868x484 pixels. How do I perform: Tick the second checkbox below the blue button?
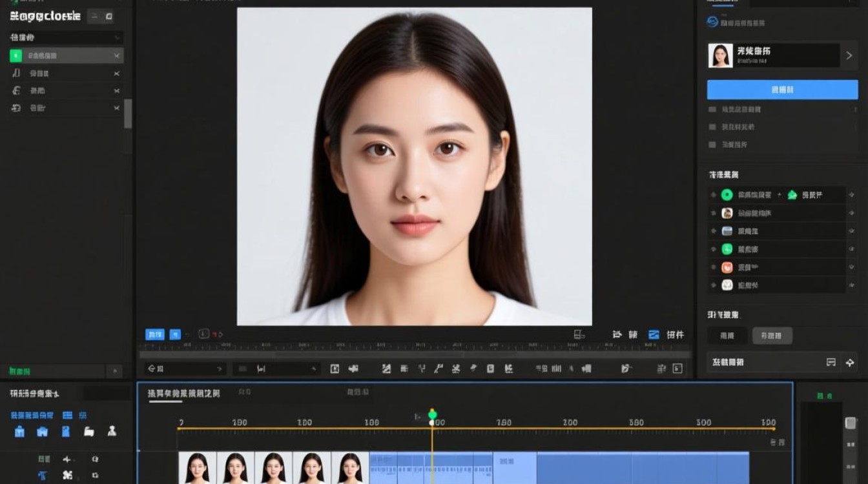point(712,127)
